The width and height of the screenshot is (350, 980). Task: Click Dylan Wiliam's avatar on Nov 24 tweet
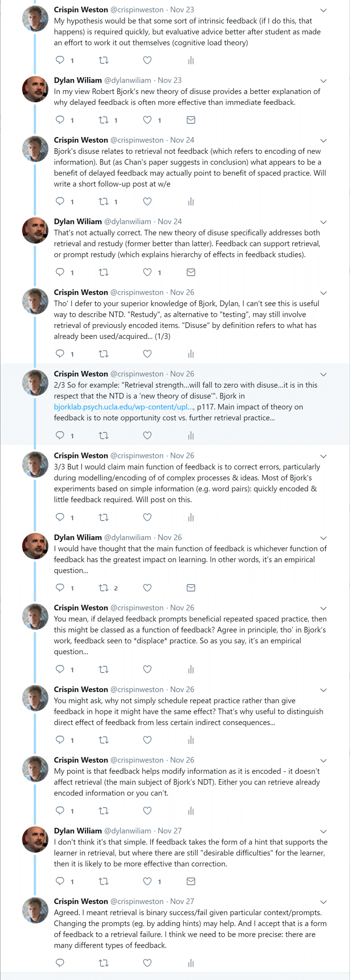[x=35, y=231]
